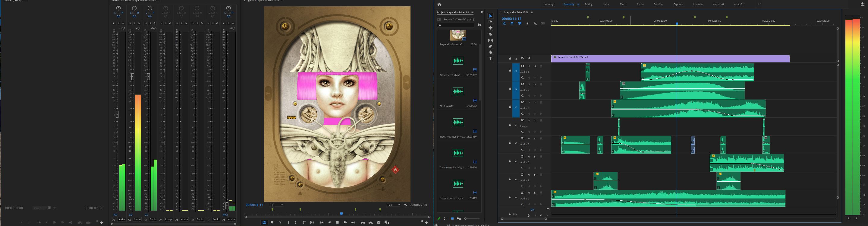The image size is (868, 226).
Task: Expand hidden panels next to Project tab
Action: (482, 12)
